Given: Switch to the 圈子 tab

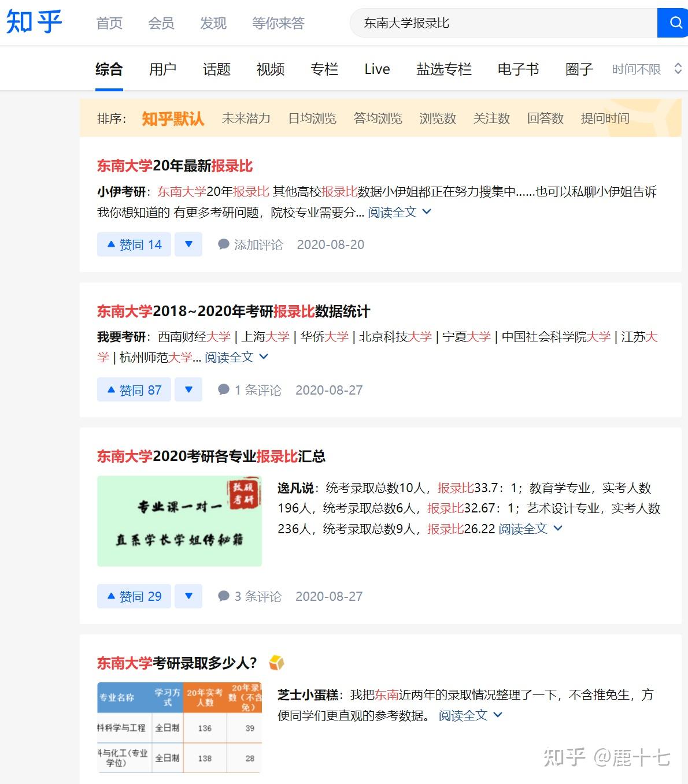Looking at the screenshot, I should (579, 69).
